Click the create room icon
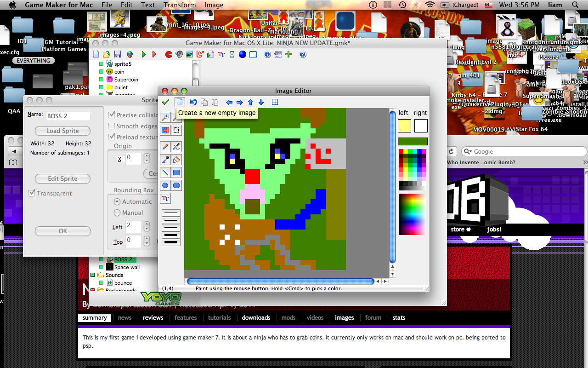Screen dimensions: 588x368 pos(253,54)
